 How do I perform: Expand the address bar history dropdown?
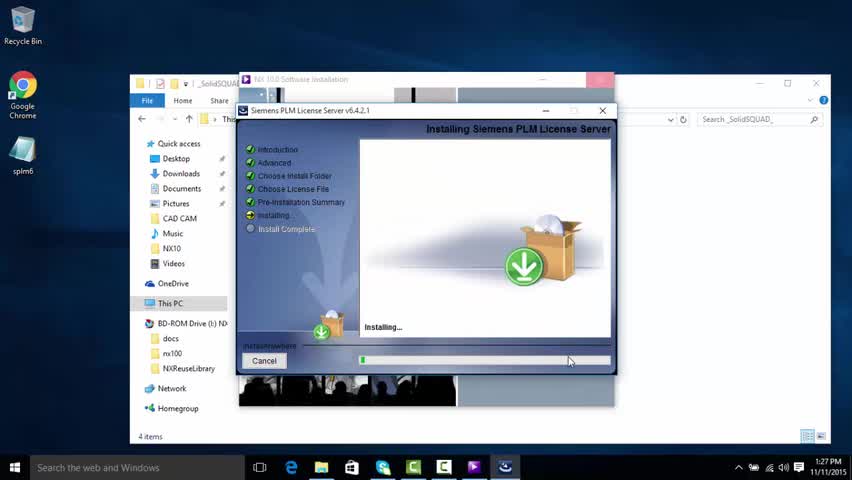click(x=671, y=120)
